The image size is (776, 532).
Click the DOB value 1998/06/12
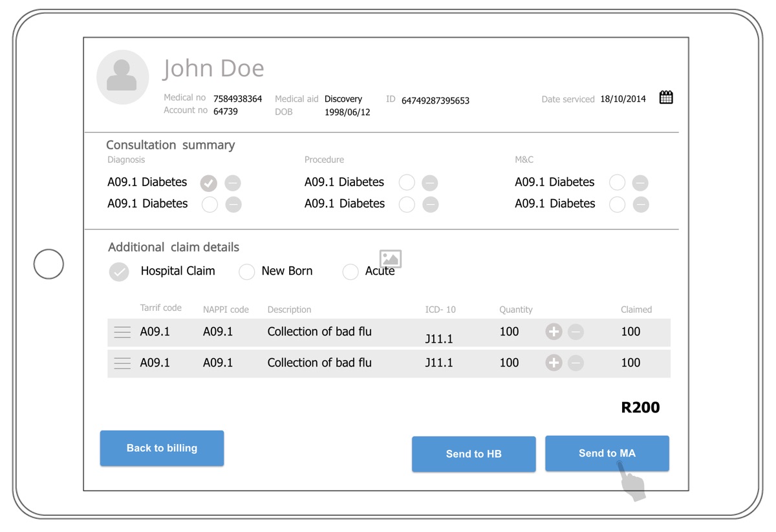(347, 112)
